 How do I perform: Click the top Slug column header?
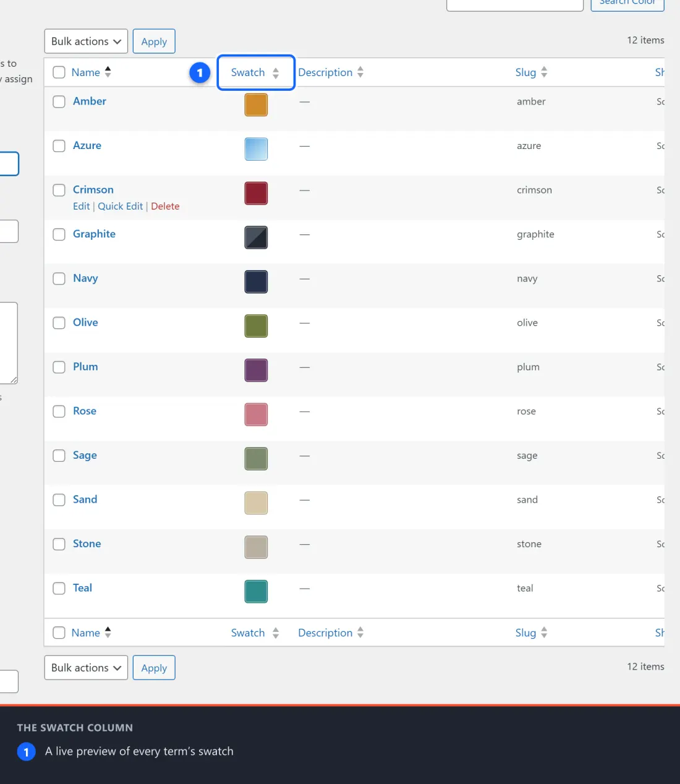click(526, 72)
